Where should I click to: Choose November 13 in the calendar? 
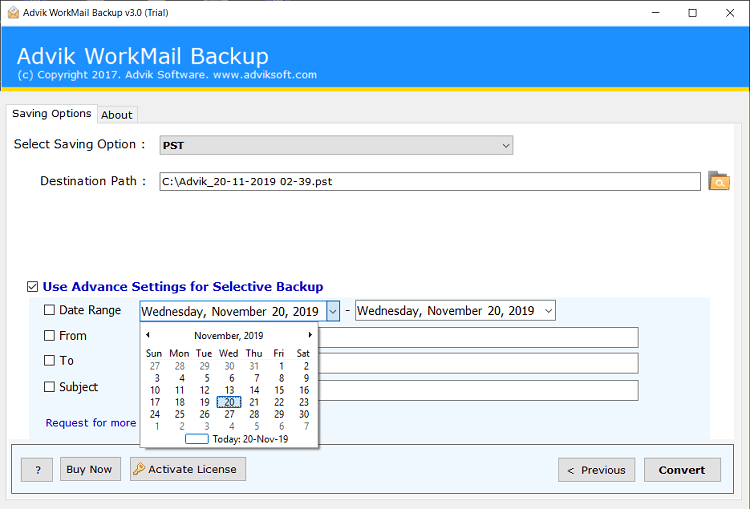[229, 390]
